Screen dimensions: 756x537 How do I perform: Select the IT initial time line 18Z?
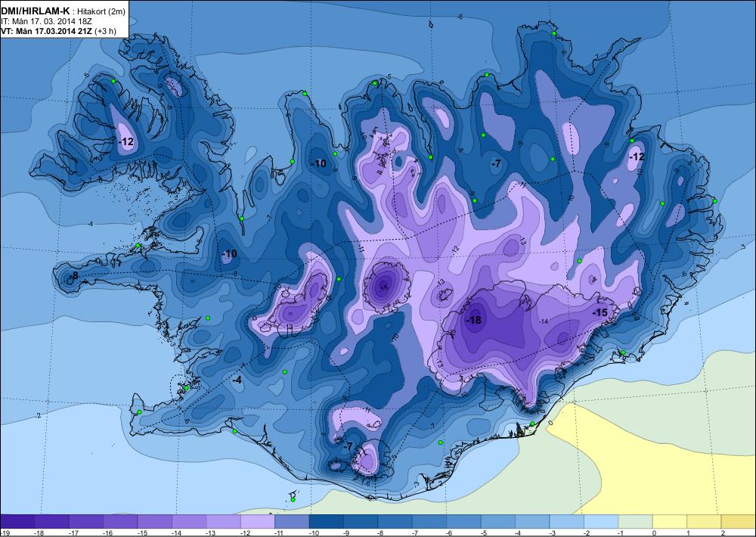point(46,22)
